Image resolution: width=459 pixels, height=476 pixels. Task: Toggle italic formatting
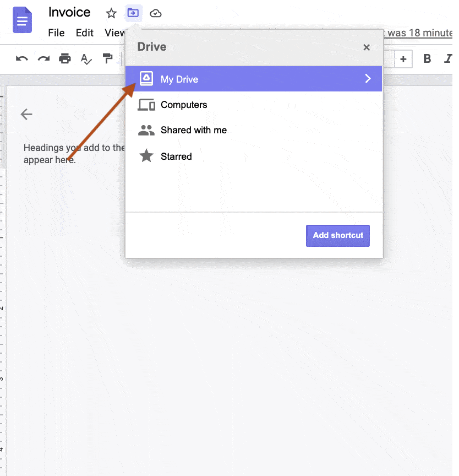click(448, 58)
